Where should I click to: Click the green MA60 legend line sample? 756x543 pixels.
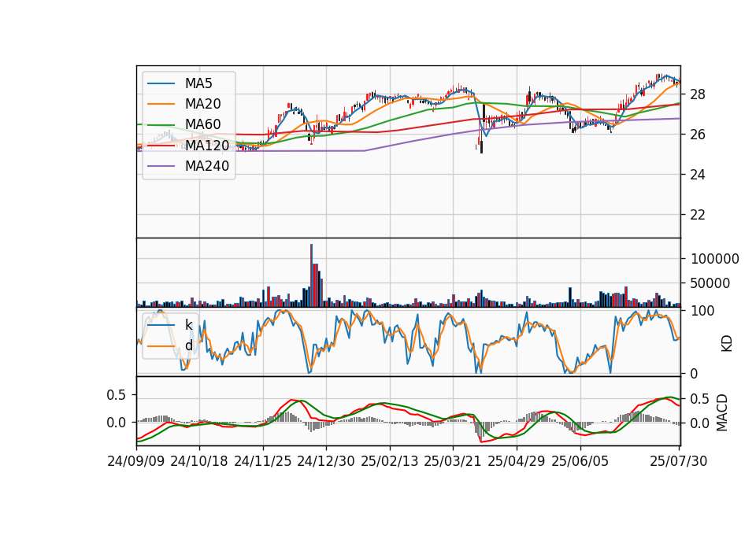click(161, 125)
